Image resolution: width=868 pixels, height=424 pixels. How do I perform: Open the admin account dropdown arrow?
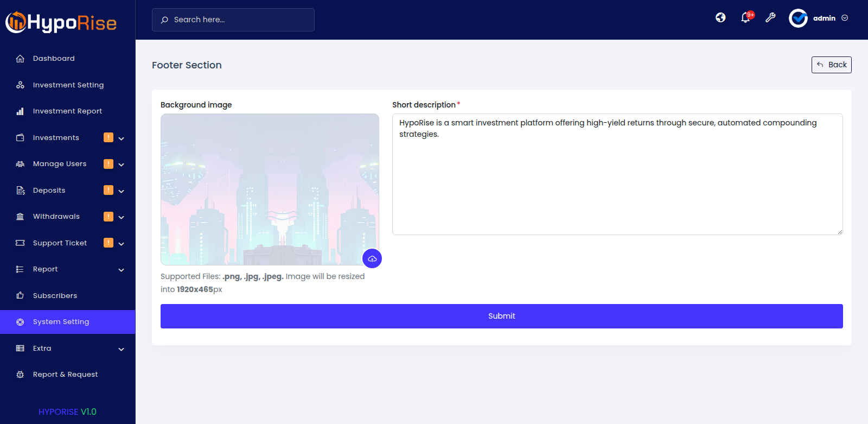(x=845, y=18)
